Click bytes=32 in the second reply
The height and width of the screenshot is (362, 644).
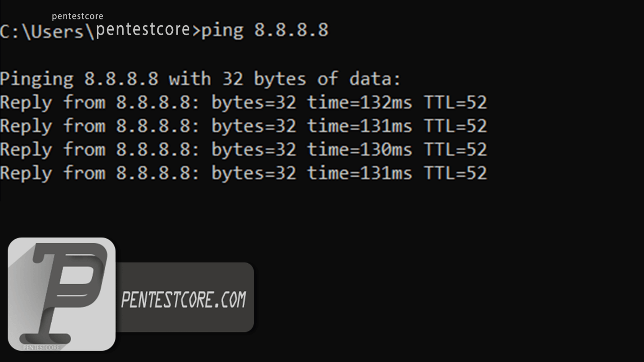click(x=254, y=126)
